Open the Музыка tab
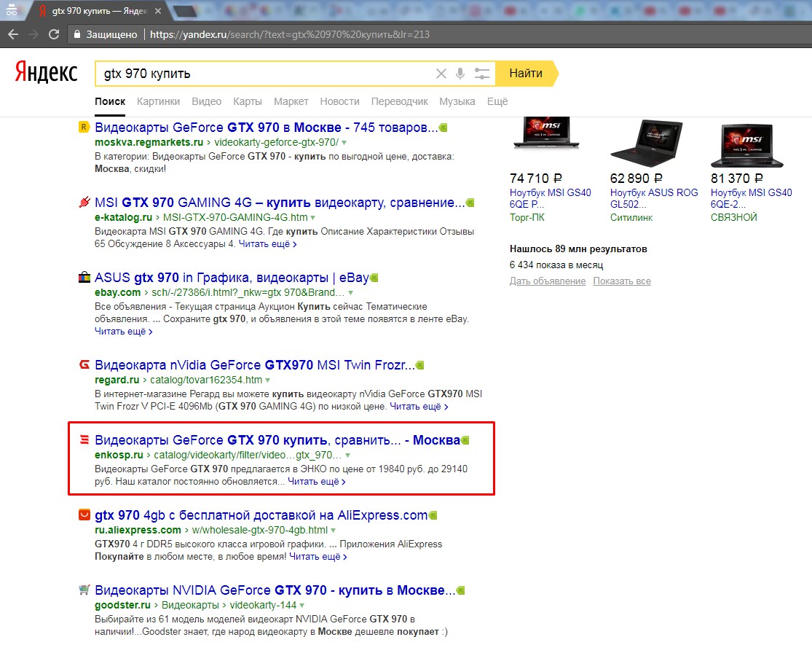 point(457,101)
